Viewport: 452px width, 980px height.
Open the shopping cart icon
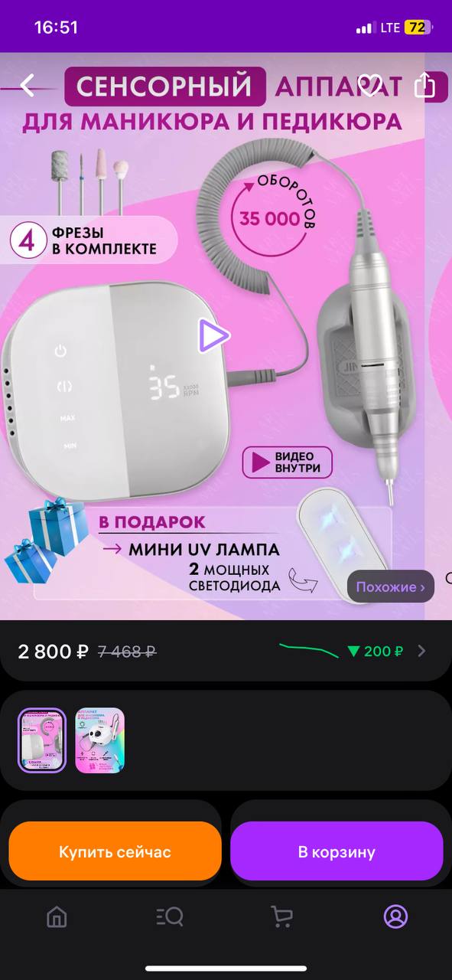pyautogui.click(x=282, y=916)
